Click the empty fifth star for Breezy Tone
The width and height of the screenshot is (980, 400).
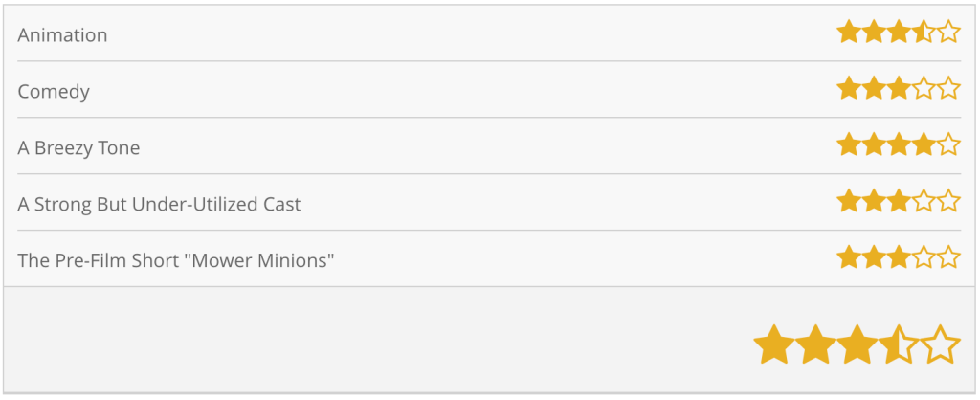tap(948, 145)
